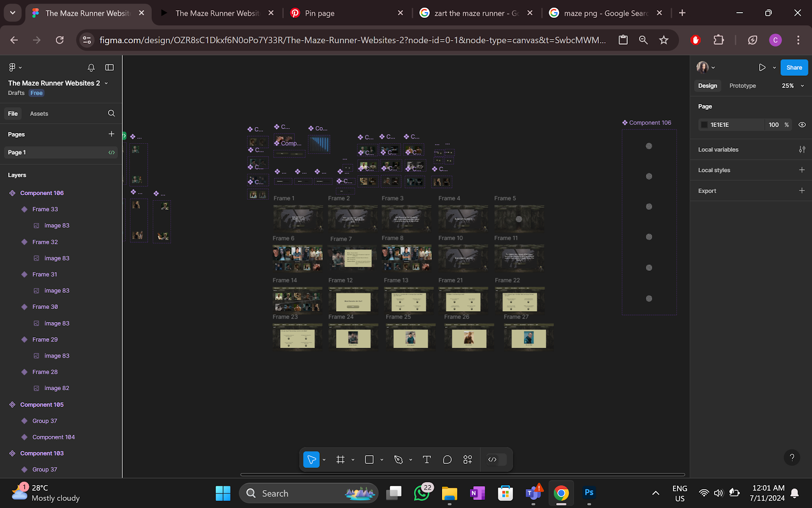
Task: Open browser zoom magnifier icon
Action: point(643,40)
